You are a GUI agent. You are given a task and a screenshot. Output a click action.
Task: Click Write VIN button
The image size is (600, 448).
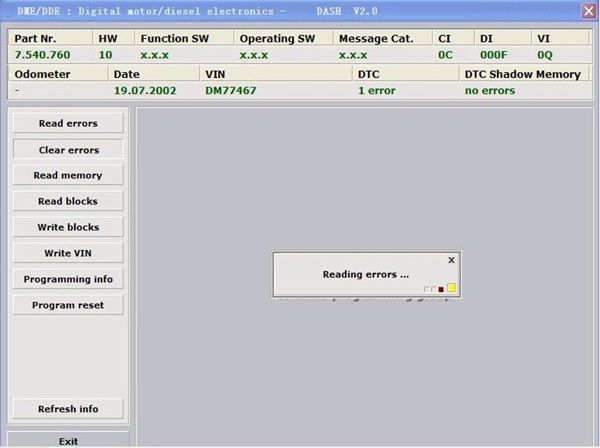click(x=68, y=253)
